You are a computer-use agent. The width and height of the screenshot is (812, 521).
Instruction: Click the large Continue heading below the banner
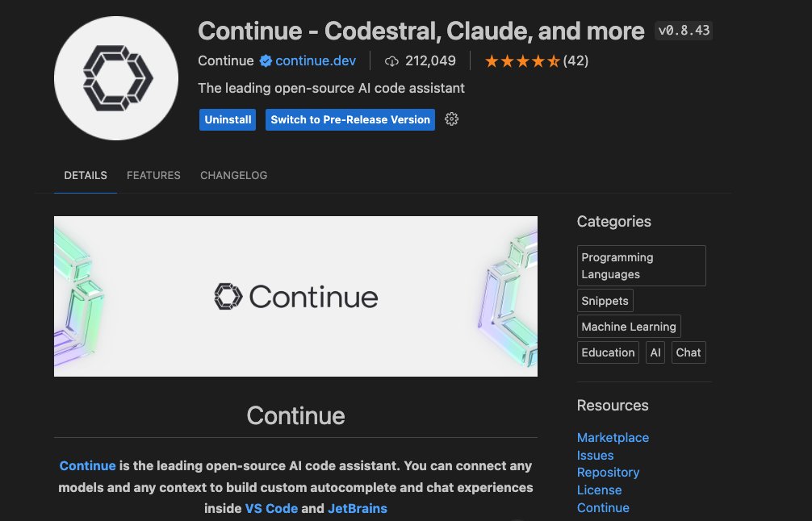295,415
